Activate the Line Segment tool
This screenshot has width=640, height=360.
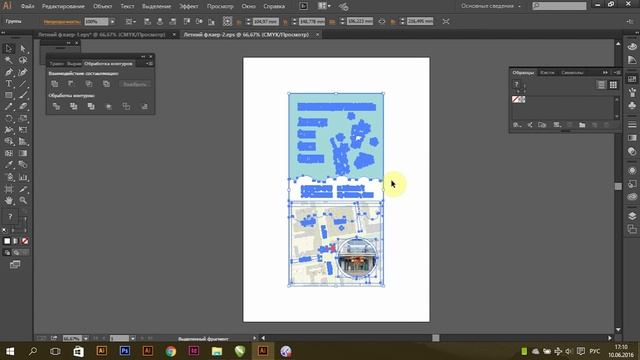pos(23,84)
